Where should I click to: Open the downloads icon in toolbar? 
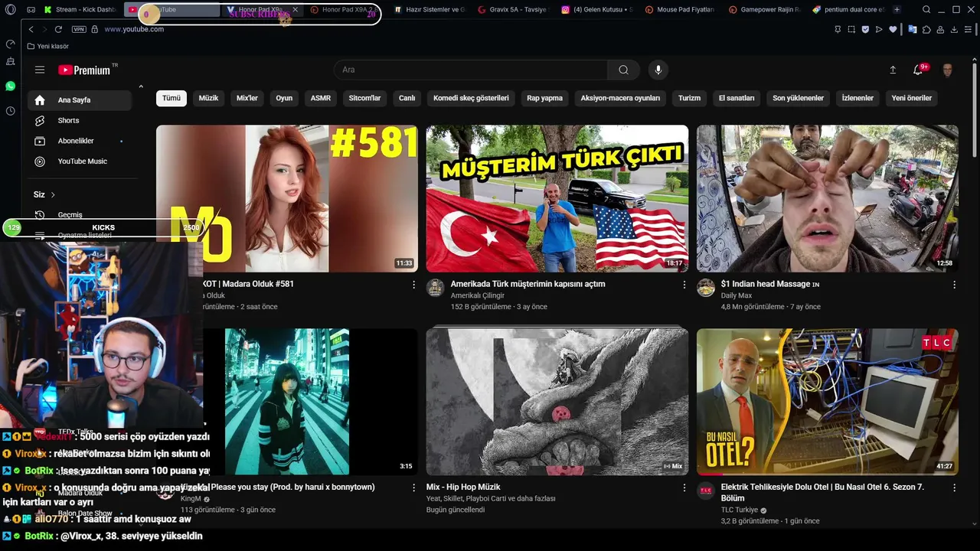[954, 29]
